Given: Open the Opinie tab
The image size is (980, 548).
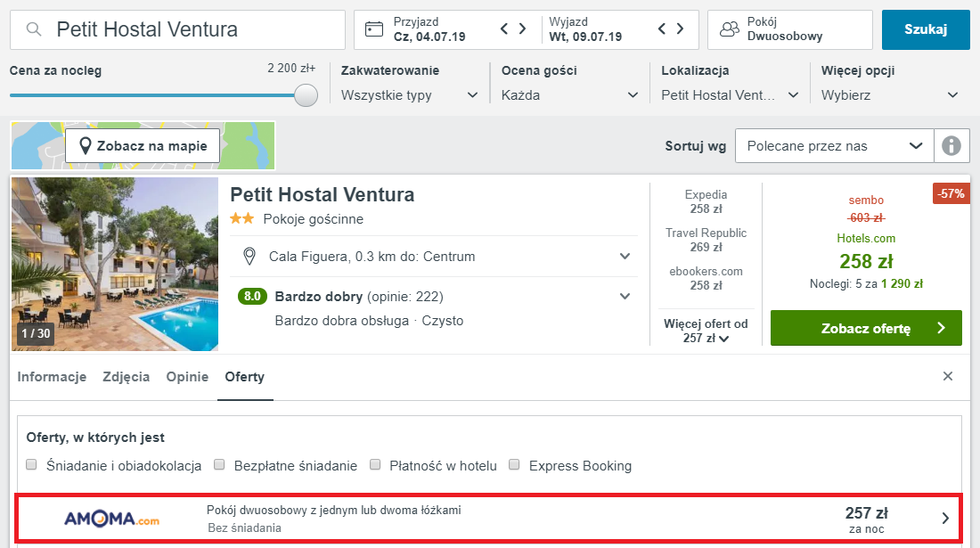Looking at the screenshot, I should (x=187, y=376).
